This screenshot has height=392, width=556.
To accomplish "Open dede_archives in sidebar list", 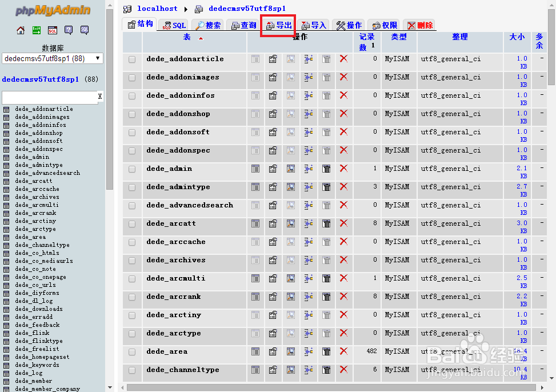I will click(37, 197).
